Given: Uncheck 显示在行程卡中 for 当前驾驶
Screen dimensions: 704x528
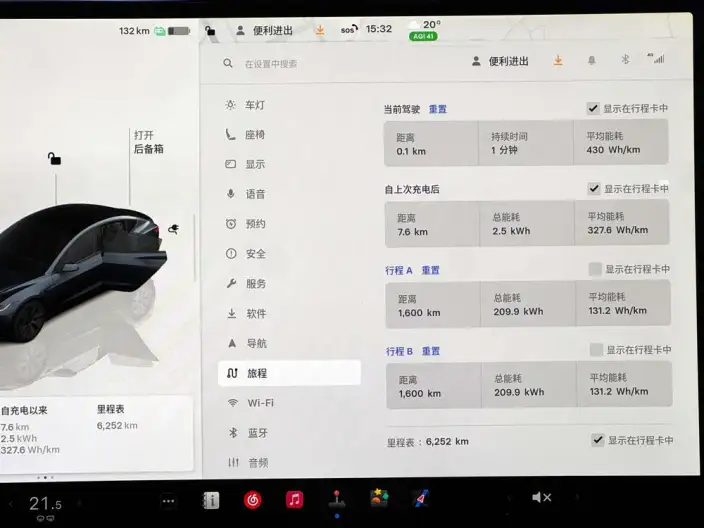Looking at the screenshot, I should point(593,108).
